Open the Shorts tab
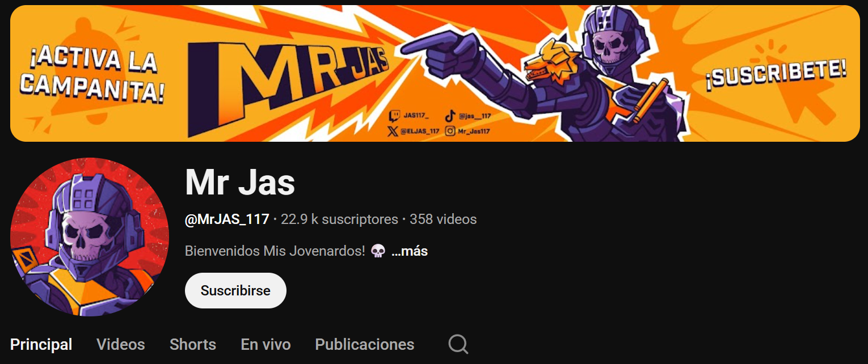 [x=193, y=344]
